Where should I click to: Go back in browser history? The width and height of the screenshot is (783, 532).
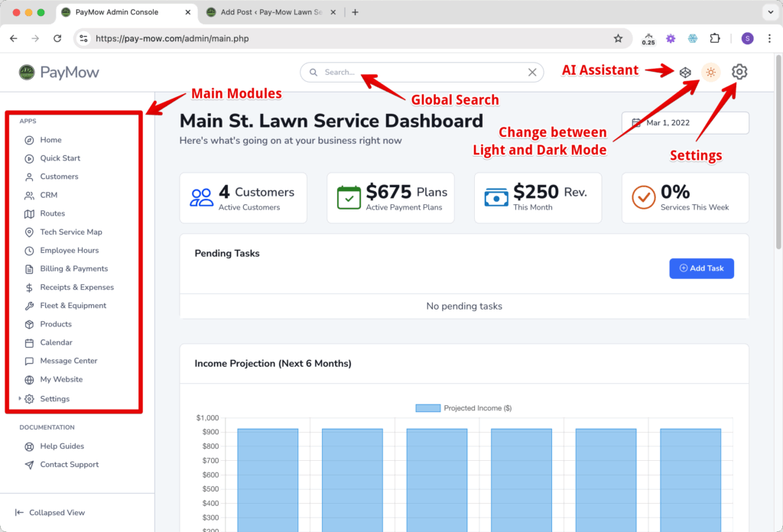click(14, 38)
